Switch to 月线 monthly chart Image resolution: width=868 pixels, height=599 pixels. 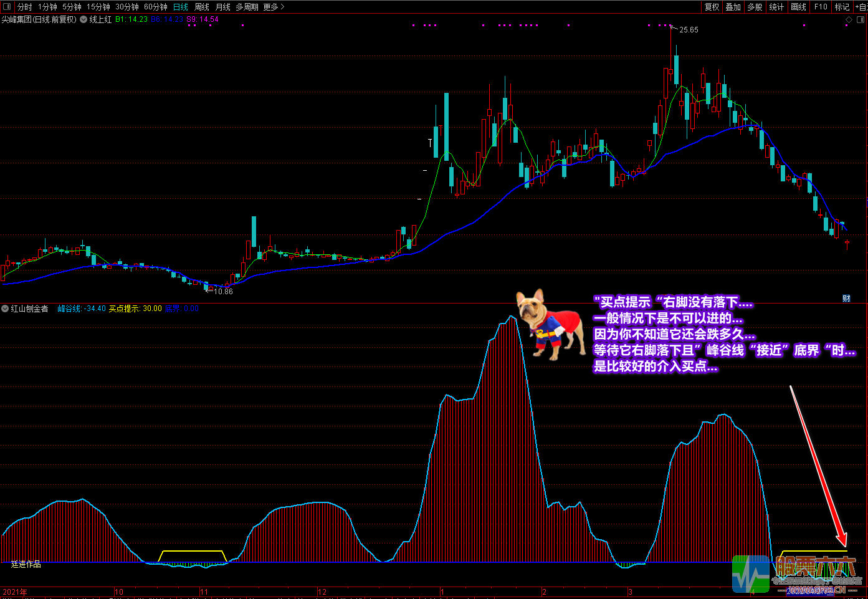[222, 7]
